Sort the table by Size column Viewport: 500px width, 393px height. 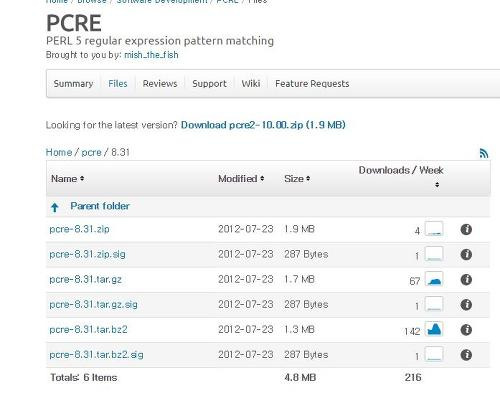point(297,179)
